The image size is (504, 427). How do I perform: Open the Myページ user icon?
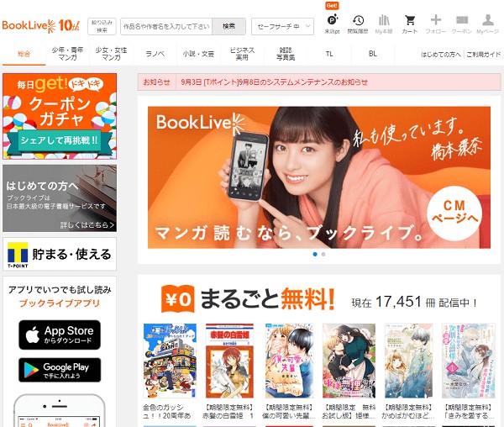pyautogui.click(x=487, y=23)
